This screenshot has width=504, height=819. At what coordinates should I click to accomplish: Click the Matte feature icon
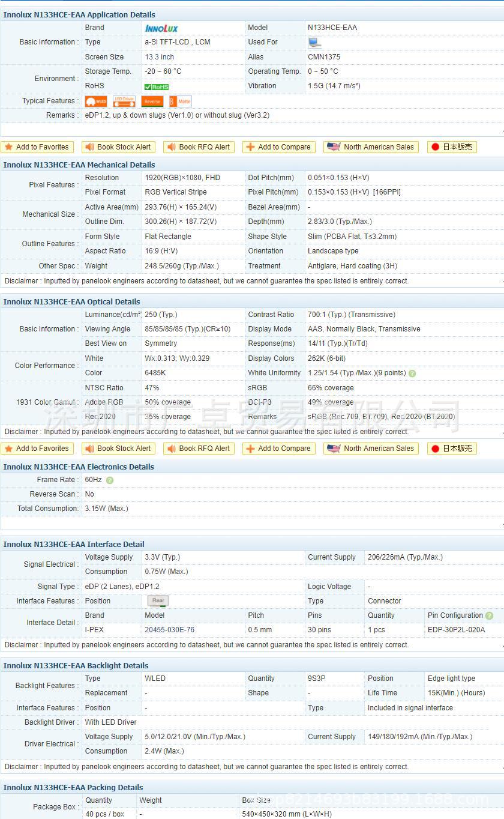click(x=181, y=101)
